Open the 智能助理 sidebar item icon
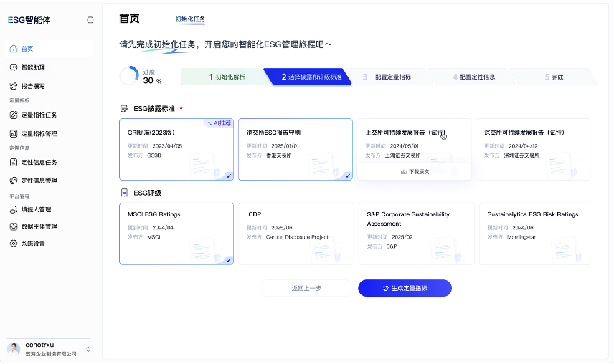Image resolution: width=614 pixels, height=364 pixels. tap(14, 67)
